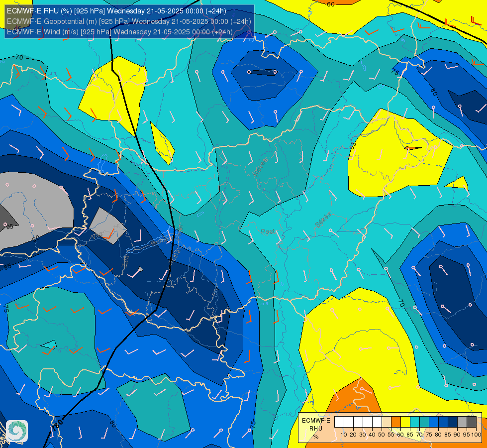Select the ECMWF-E Wind (m/s) title line
This screenshot has width=487, height=448.
pos(119,32)
